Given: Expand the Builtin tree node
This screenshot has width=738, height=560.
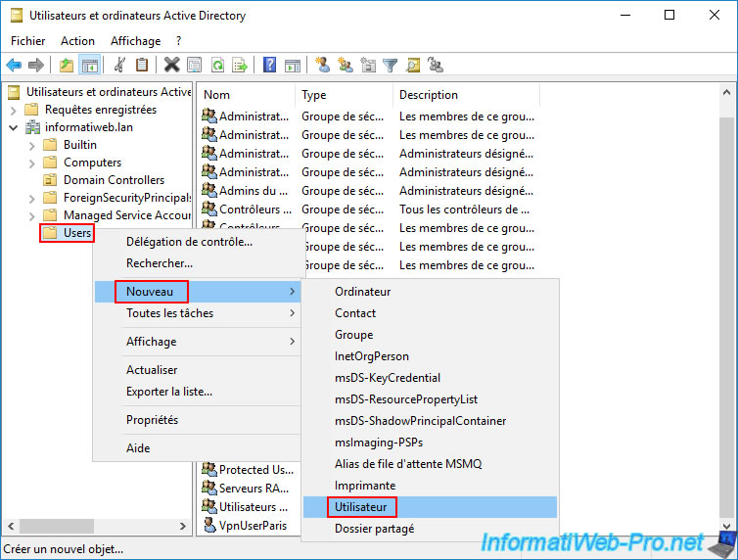Looking at the screenshot, I should (x=32, y=145).
